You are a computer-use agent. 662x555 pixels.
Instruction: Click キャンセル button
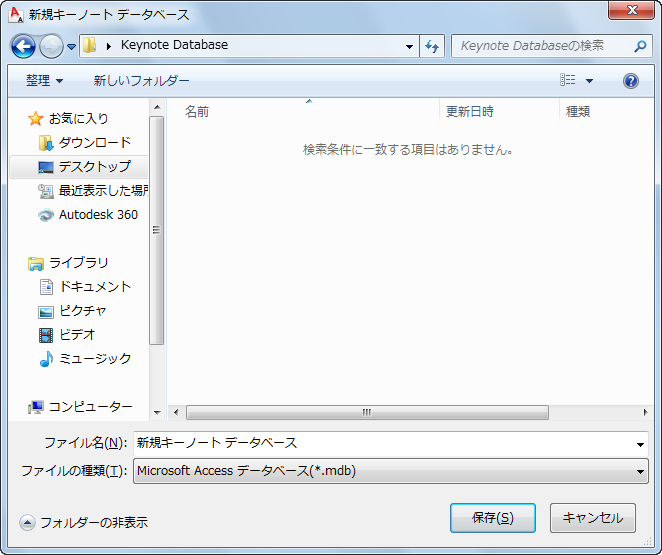[593, 518]
